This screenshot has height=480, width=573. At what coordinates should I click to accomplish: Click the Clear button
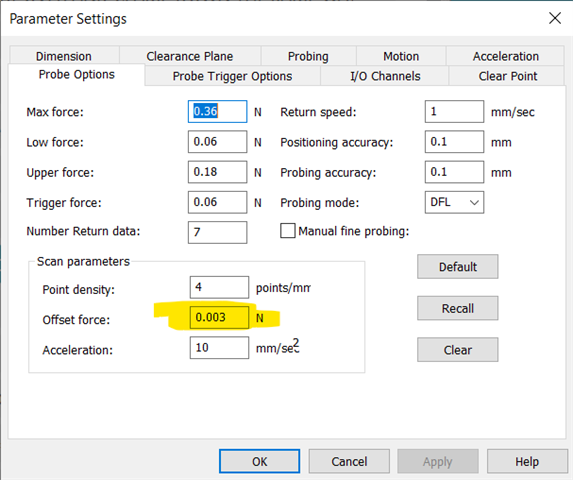[458, 350]
